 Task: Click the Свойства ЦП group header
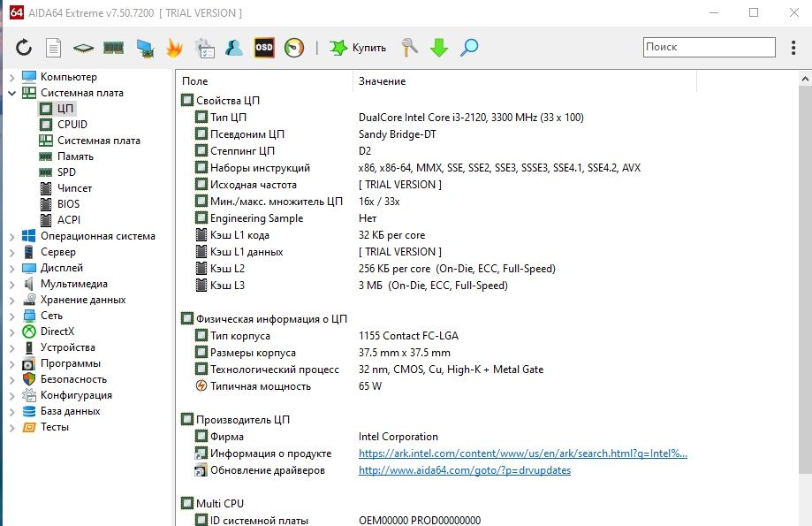(x=220, y=101)
